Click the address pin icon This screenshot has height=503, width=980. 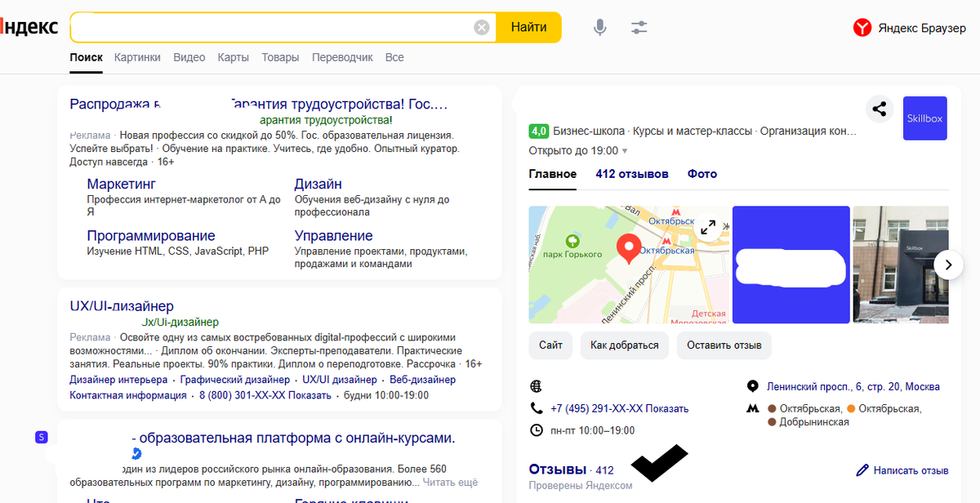pyautogui.click(x=753, y=386)
